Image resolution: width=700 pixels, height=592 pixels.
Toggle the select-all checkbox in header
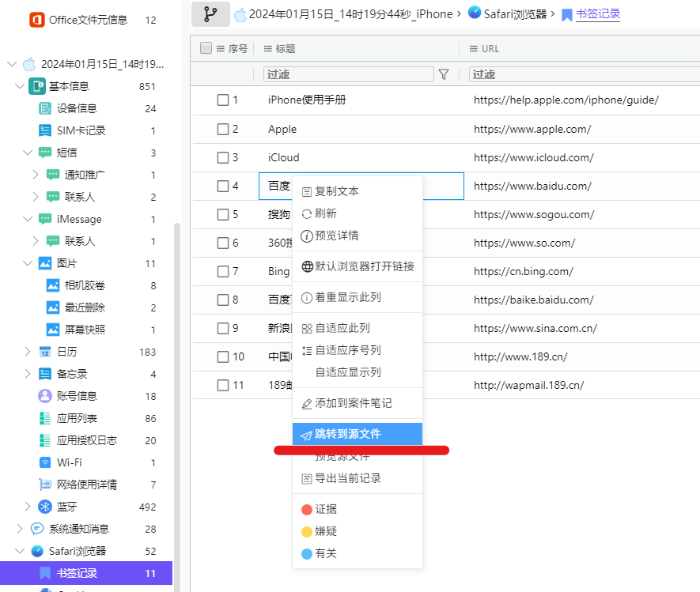coord(206,48)
